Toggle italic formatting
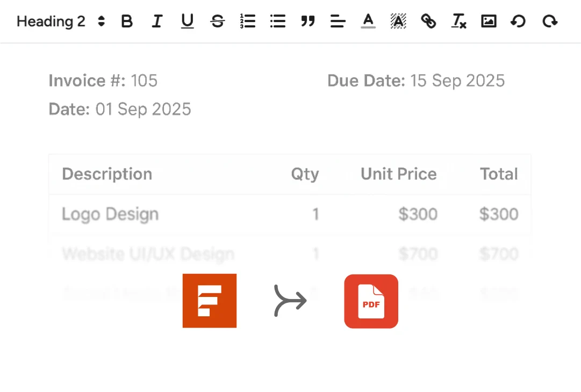 pyautogui.click(x=157, y=21)
